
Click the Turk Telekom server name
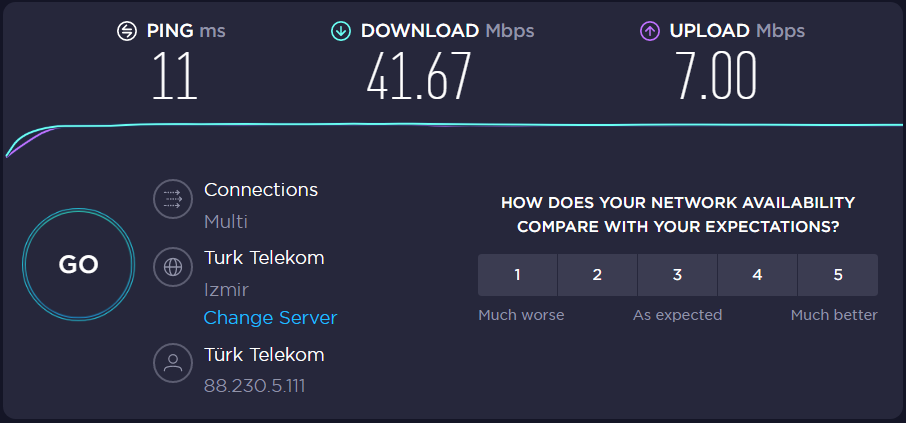[264, 258]
